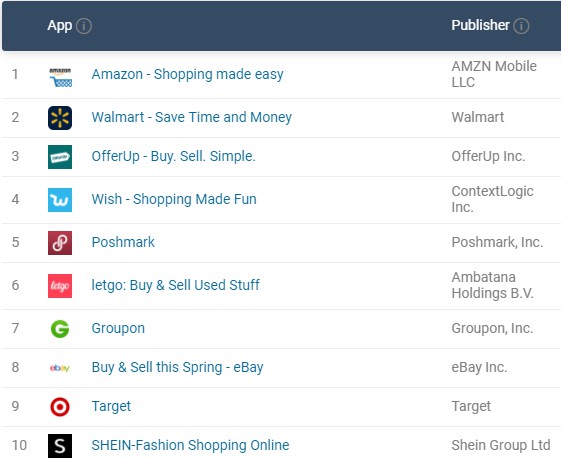Image resolution: width=561 pixels, height=465 pixels.
Task: Select the Publisher column header
Action: (480, 25)
